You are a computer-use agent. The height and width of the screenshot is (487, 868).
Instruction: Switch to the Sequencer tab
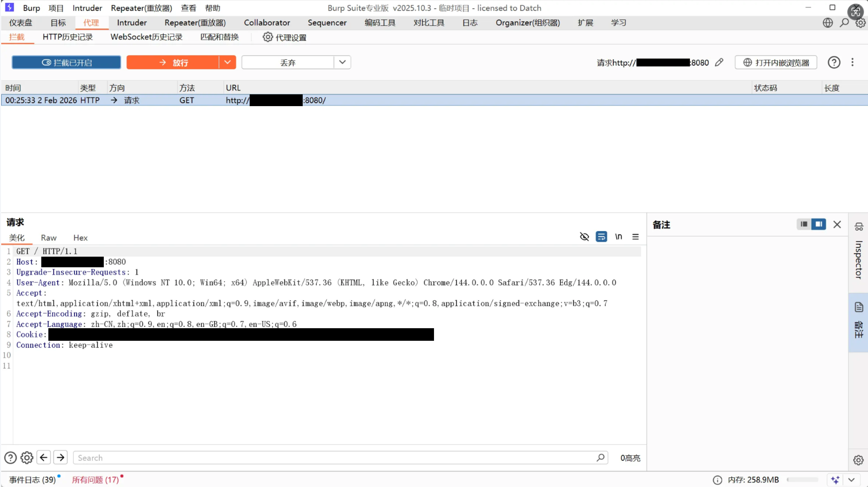[x=327, y=23]
